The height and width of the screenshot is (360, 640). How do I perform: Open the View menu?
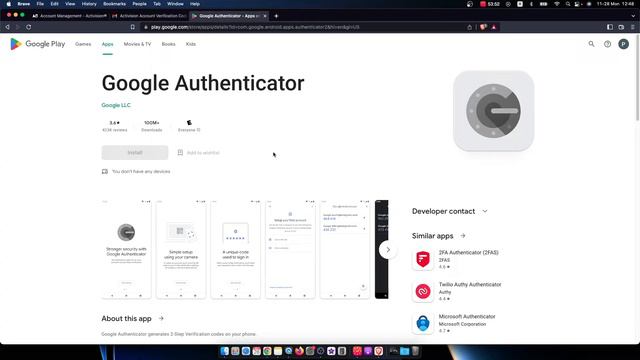coord(70,4)
